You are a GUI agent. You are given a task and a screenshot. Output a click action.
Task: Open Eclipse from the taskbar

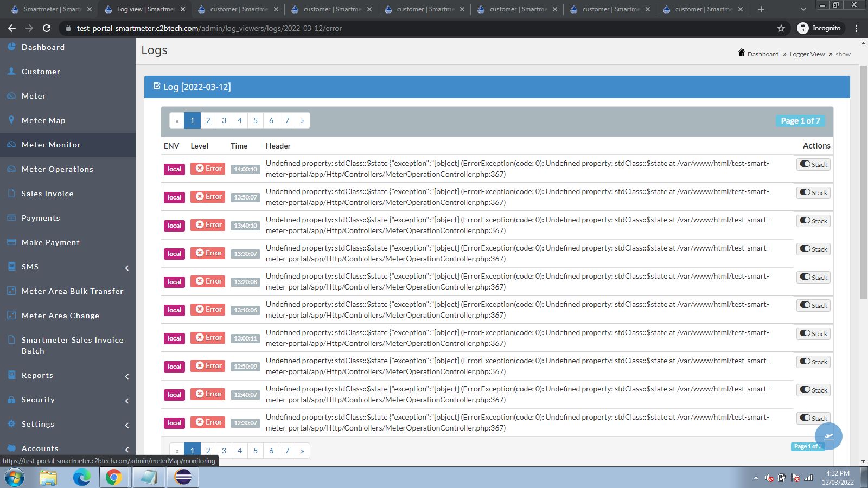click(183, 478)
